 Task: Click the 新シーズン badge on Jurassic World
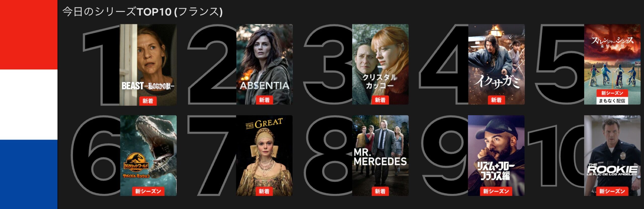148,191
